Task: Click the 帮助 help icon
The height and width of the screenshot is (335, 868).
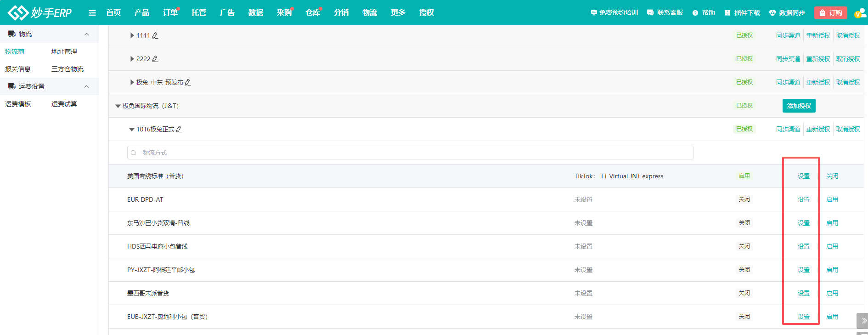Action: [x=695, y=13]
